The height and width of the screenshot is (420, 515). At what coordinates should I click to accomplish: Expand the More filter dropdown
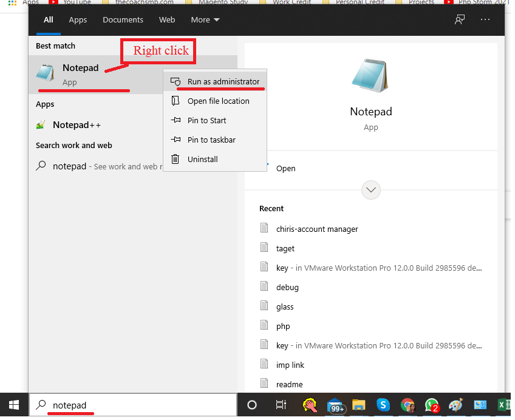click(x=205, y=20)
